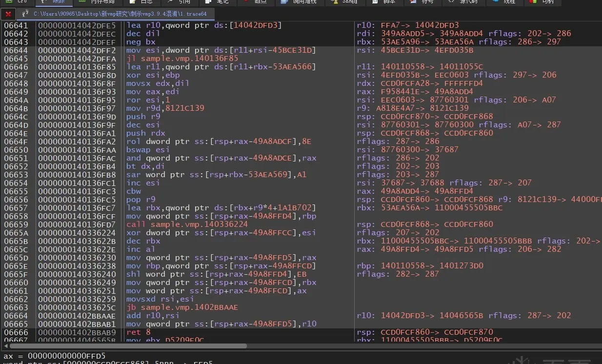Click the 'ax = 000000000000FFD5' info line
This screenshot has height=364, width=602.
[x=55, y=356]
